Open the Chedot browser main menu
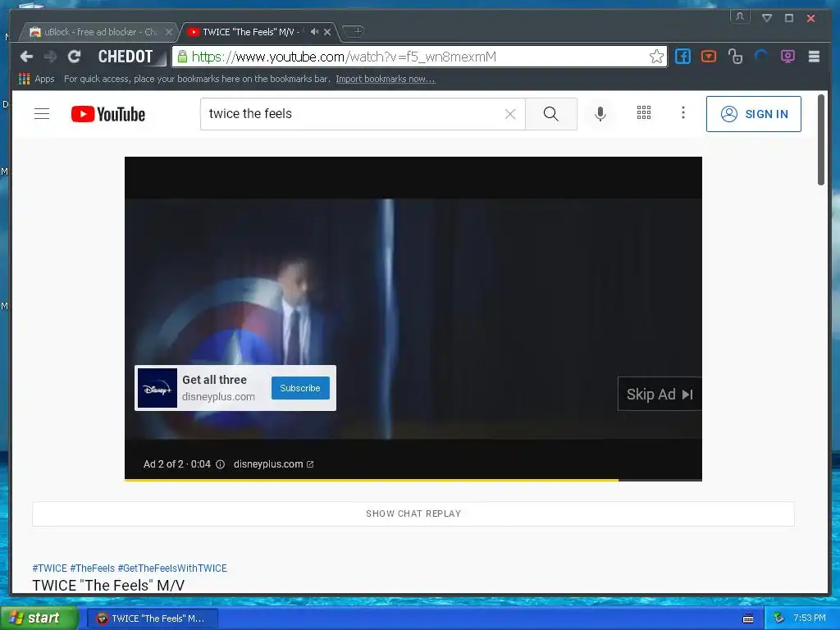 coord(814,57)
